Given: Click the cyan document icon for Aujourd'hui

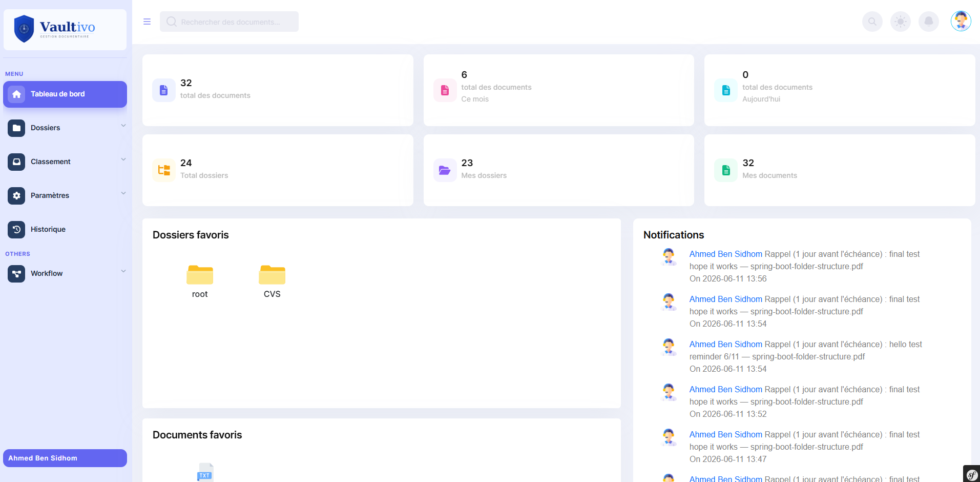Looking at the screenshot, I should (726, 90).
